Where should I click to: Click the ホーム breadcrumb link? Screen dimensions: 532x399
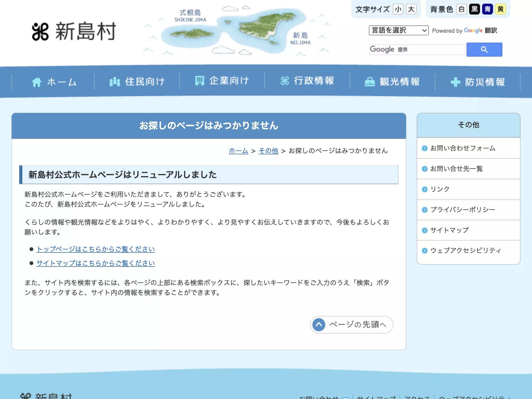[238, 151]
